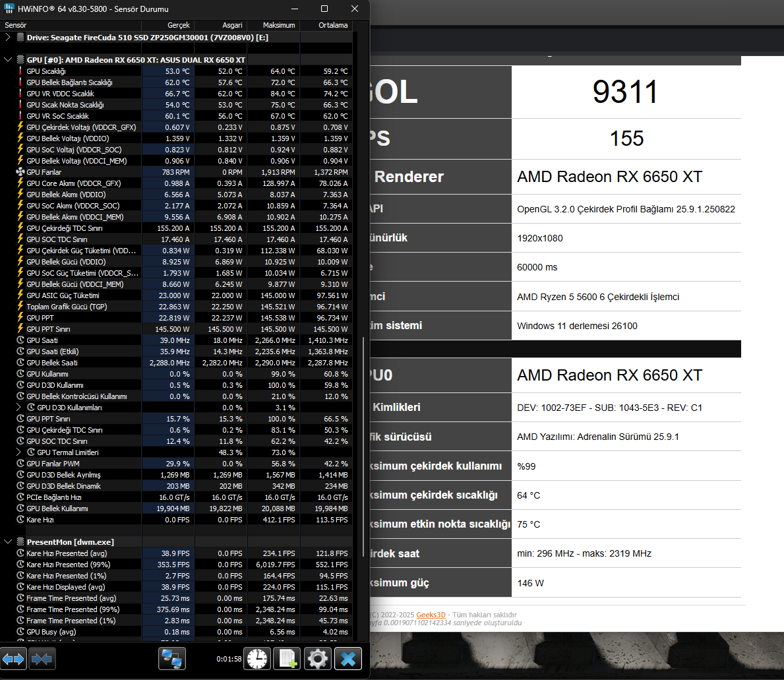Image resolution: width=784 pixels, height=680 pixels.
Task: Click the lightning icon beside Toplam Grafik Gücü (TGP)
Action: 20,307
